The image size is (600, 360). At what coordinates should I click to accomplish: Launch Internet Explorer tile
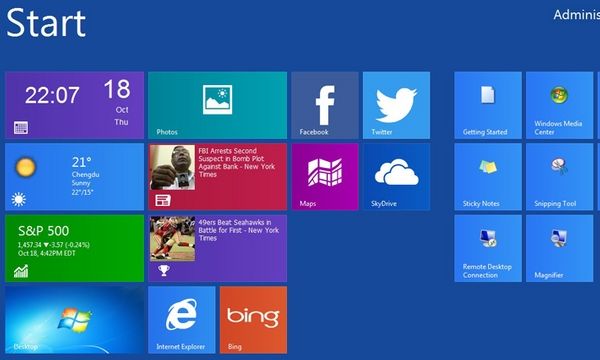[x=181, y=320]
